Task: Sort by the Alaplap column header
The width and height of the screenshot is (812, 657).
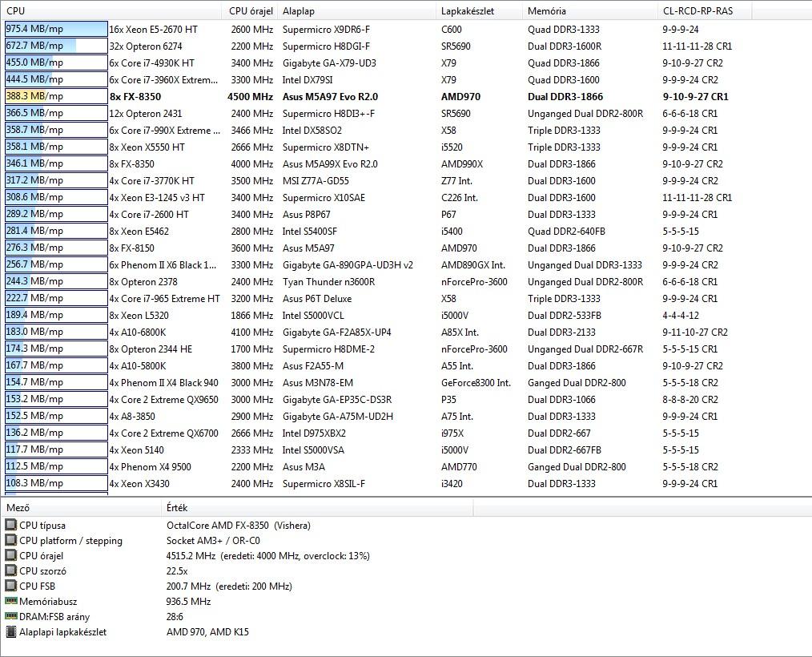Action: 357,11
